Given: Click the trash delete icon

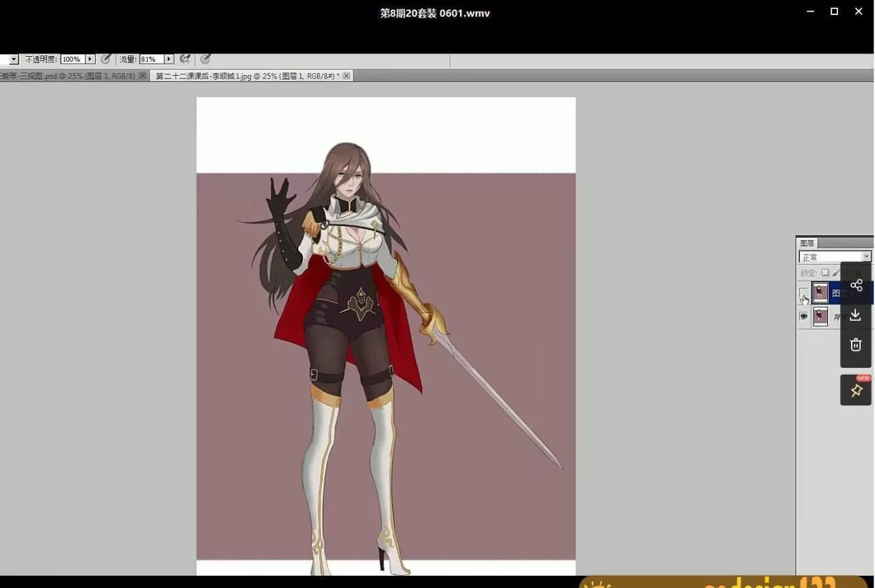Looking at the screenshot, I should pyautogui.click(x=855, y=345).
